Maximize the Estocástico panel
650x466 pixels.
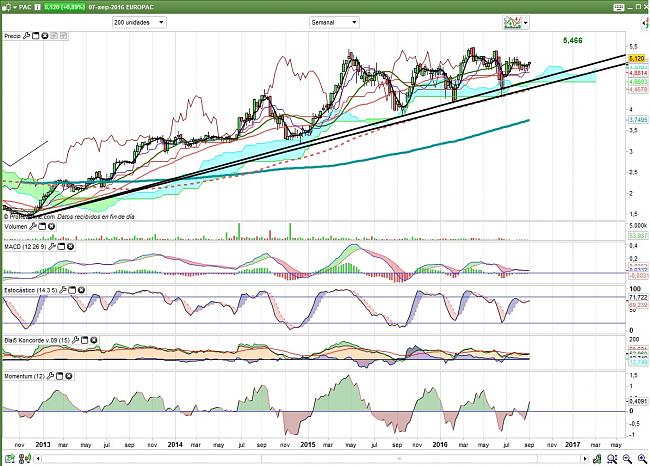click(x=72, y=290)
